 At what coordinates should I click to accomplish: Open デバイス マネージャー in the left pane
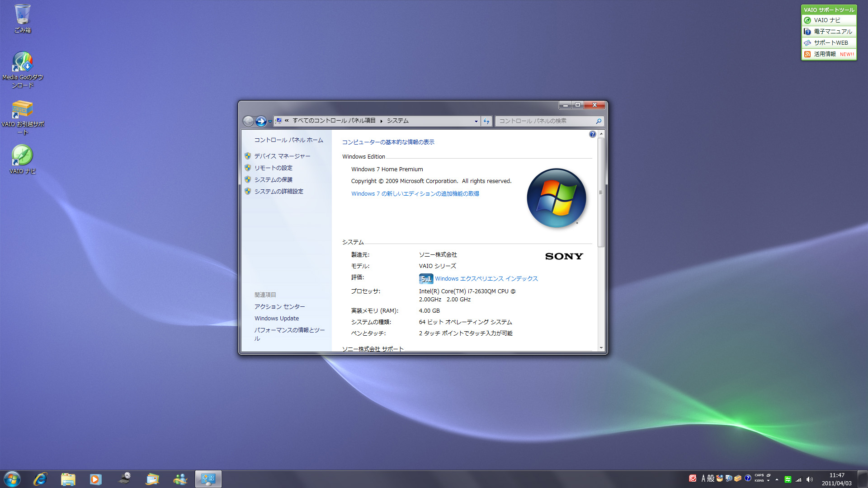click(x=282, y=156)
